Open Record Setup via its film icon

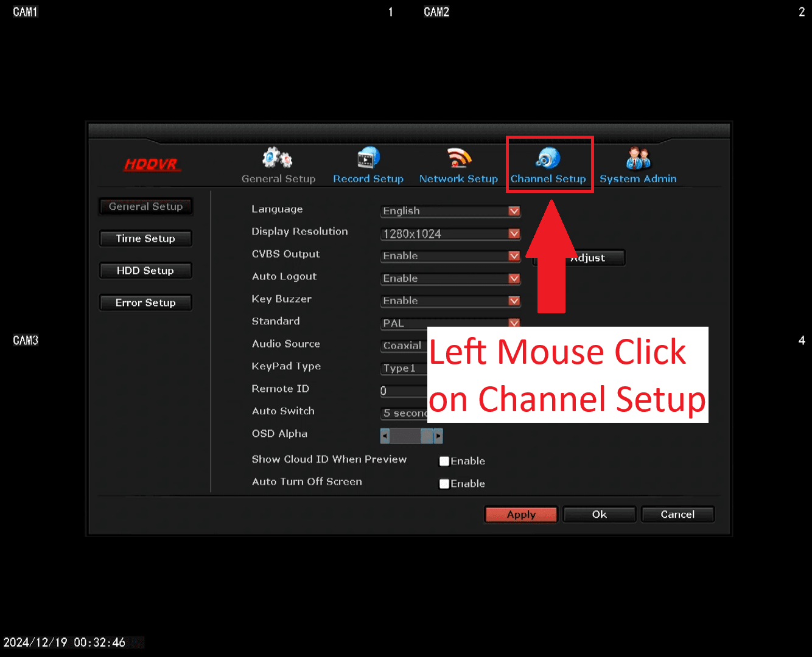[x=368, y=158]
